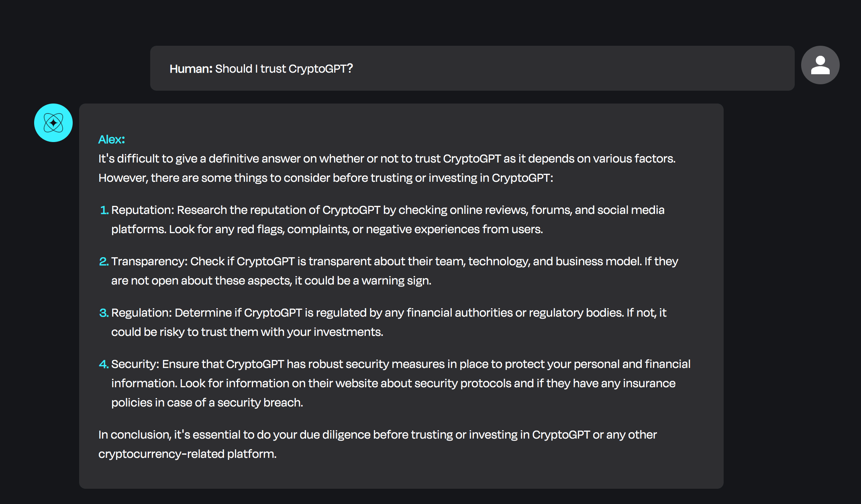The height and width of the screenshot is (504, 861).
Task: Click the phrase 'warning sign' in item two
Action: (395, 280)
